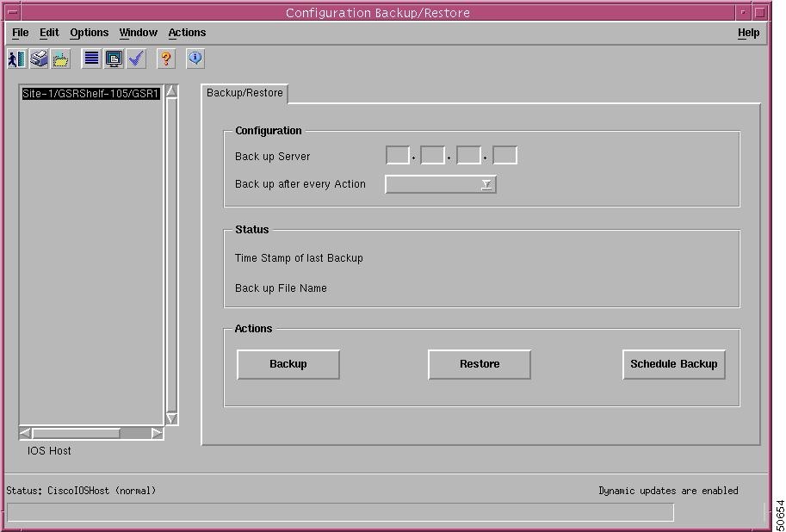The height and width of the screenshot is (532, 786).
Task: Click 'Time Stamp of last Backup' label
Action: pos(299,258)
